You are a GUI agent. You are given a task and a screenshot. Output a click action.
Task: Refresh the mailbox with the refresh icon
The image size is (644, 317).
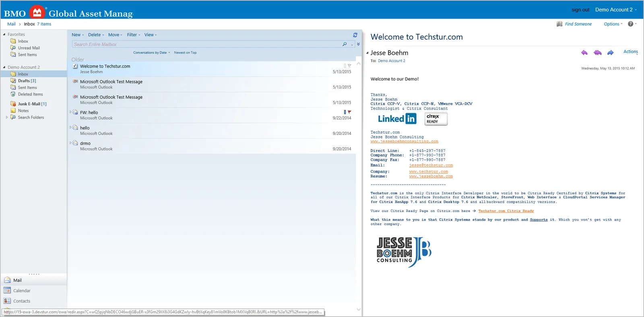tap(355, 35)
